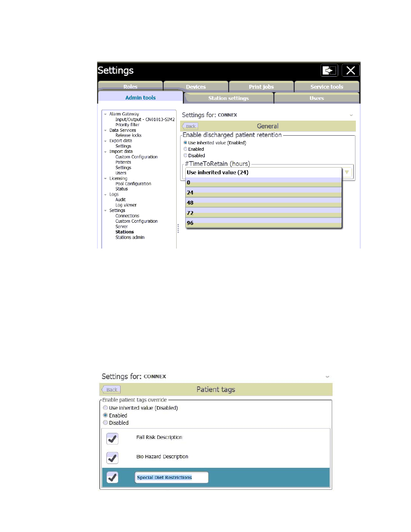Screen dimensions: 411x532
Task: Open Settings under Export data
Action: [123, 146]
